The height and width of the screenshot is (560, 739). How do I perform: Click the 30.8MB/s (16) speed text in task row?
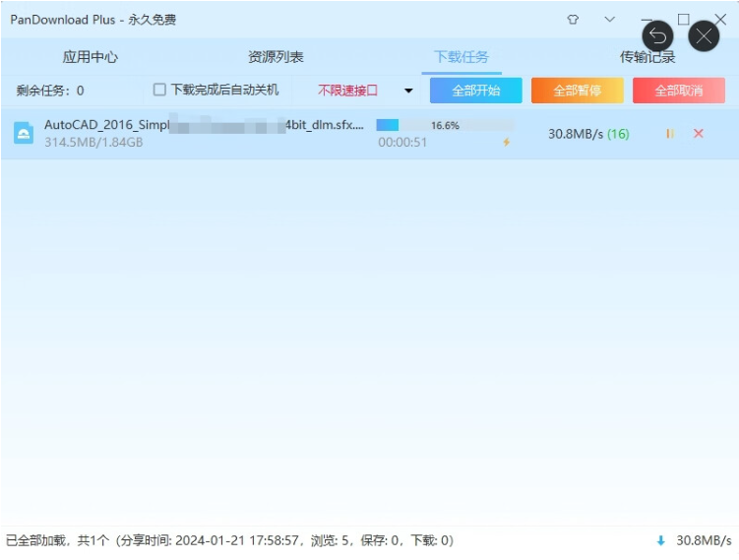click(x=588, y=135)
